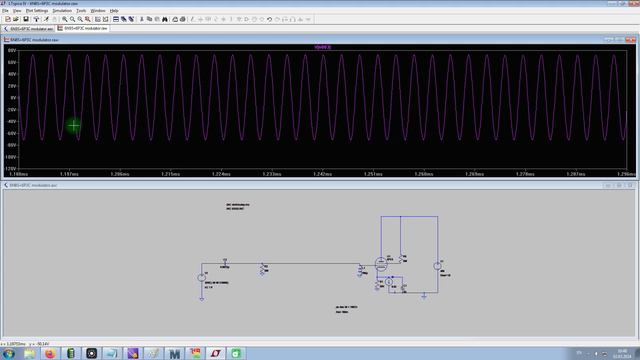
Task: Open the Simulation menu
Action: 62,11
